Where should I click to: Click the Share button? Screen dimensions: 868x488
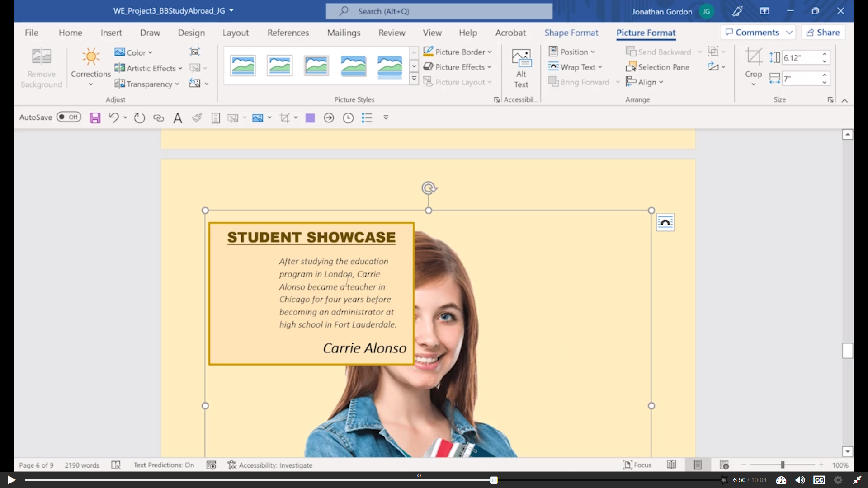pyautogui.click(x=823, y=33)
